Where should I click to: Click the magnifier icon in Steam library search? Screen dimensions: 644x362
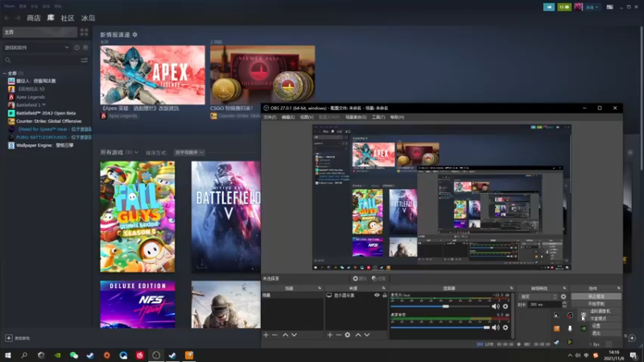pyautogui.click(x=8, y=60)
